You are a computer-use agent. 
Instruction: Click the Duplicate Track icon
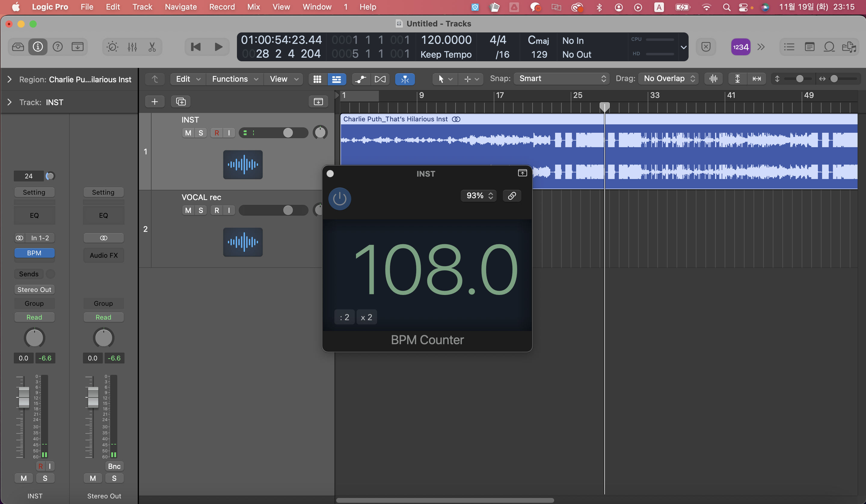coord(181,102)
